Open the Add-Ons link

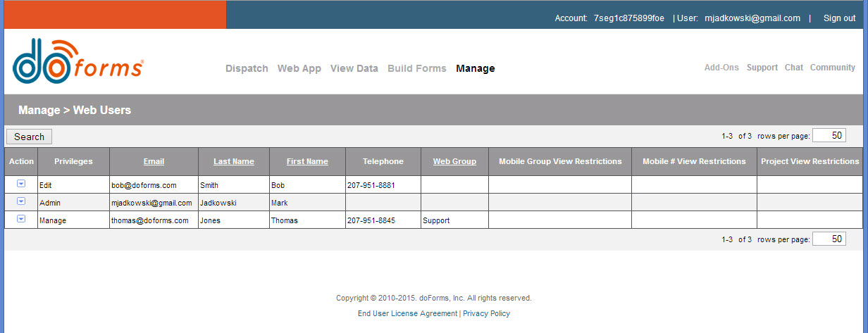(721, 68)
